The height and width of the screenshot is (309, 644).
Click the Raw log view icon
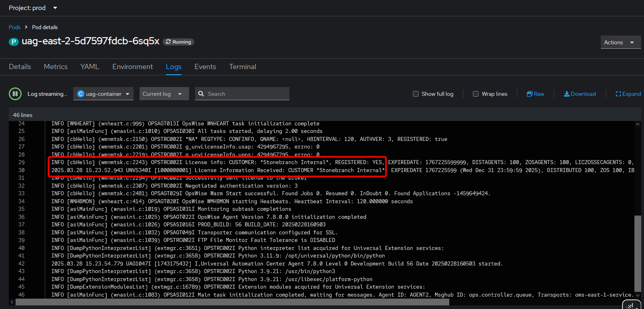click(529, 94)
